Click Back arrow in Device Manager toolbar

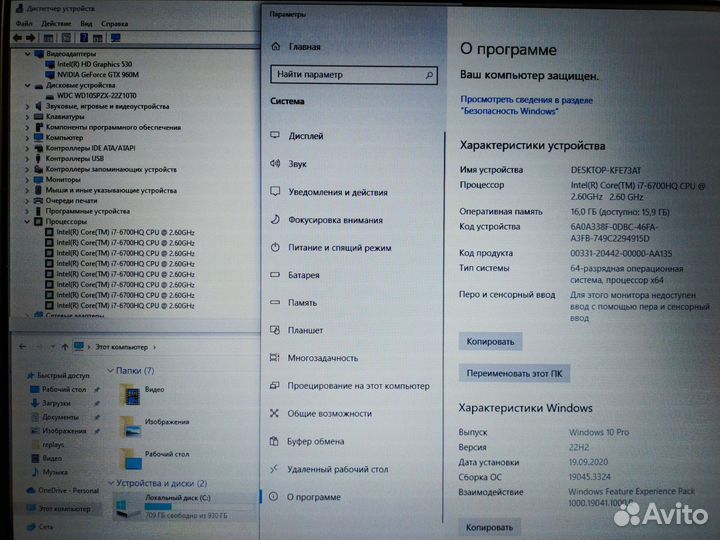coord(17,38)
